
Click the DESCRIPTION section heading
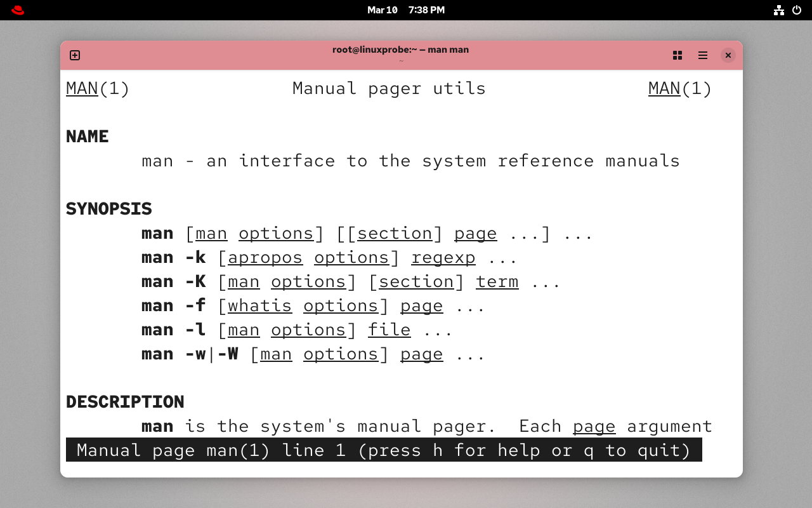[125, 402]
